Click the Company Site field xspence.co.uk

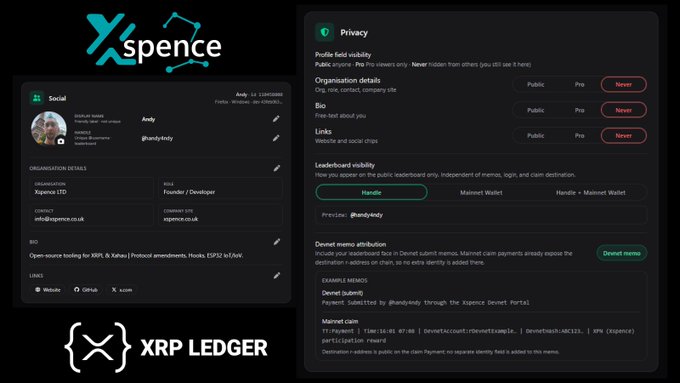click(x=220, y=215)
